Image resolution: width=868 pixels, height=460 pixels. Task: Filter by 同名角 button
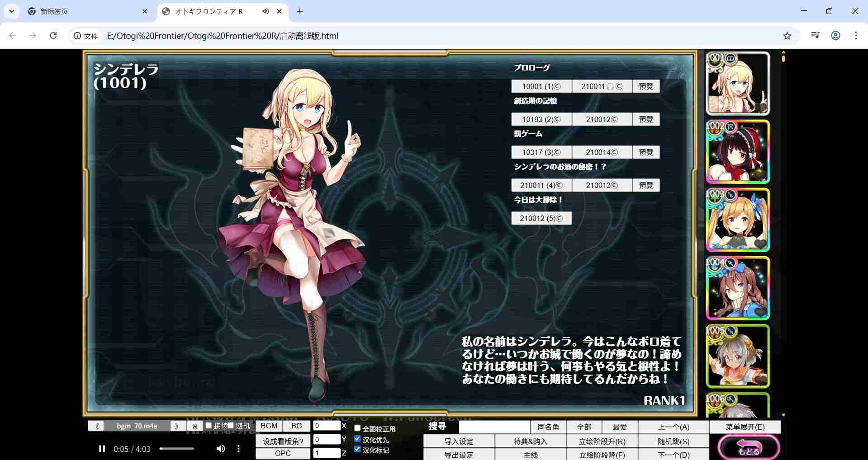548,427
